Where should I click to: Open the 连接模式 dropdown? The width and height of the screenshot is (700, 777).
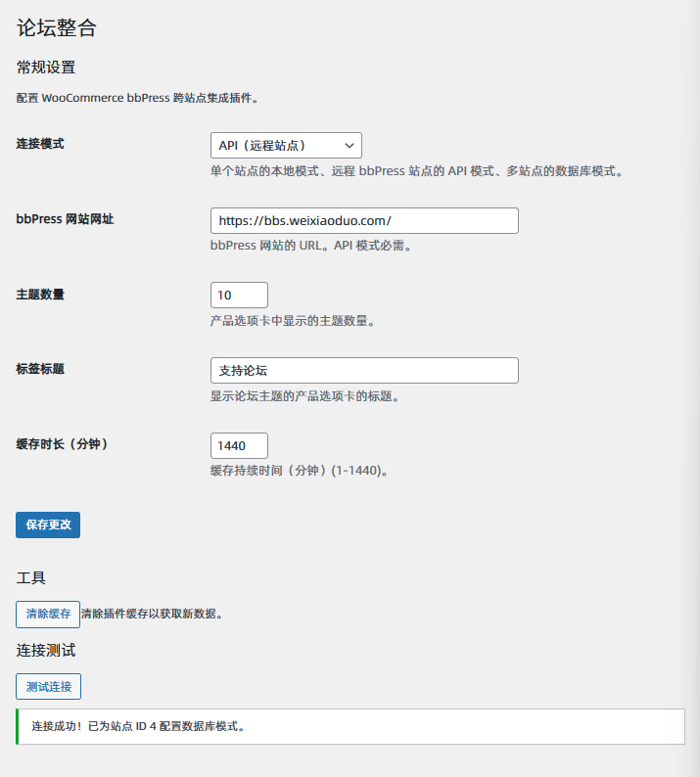click(x=286, y=145)
